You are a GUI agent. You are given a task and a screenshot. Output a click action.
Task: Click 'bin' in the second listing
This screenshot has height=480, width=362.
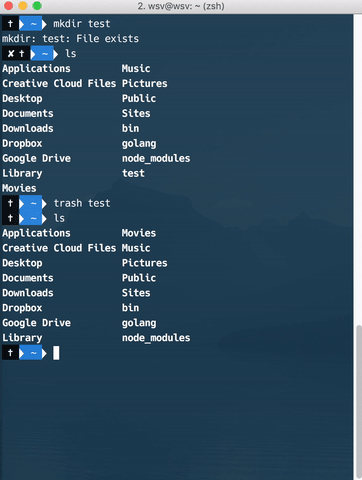point(130,308)
